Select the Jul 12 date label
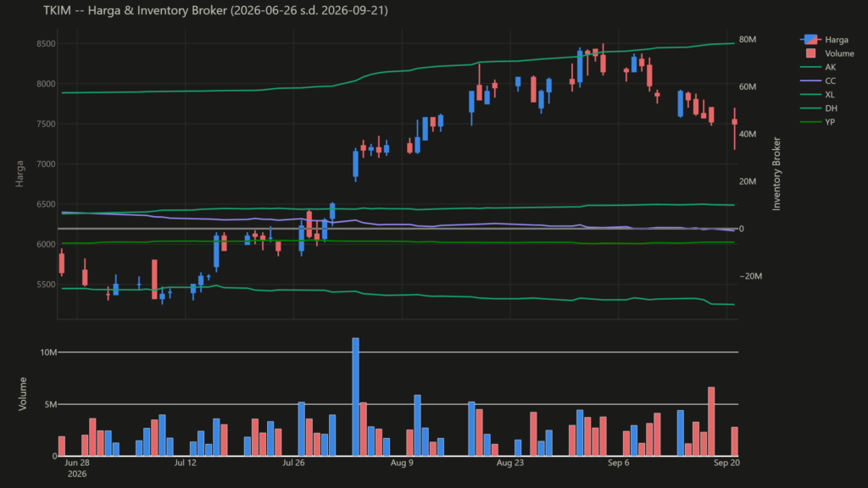Image resolution: width=868 pixels, height=488 pixels. click(x=186, y=463)
